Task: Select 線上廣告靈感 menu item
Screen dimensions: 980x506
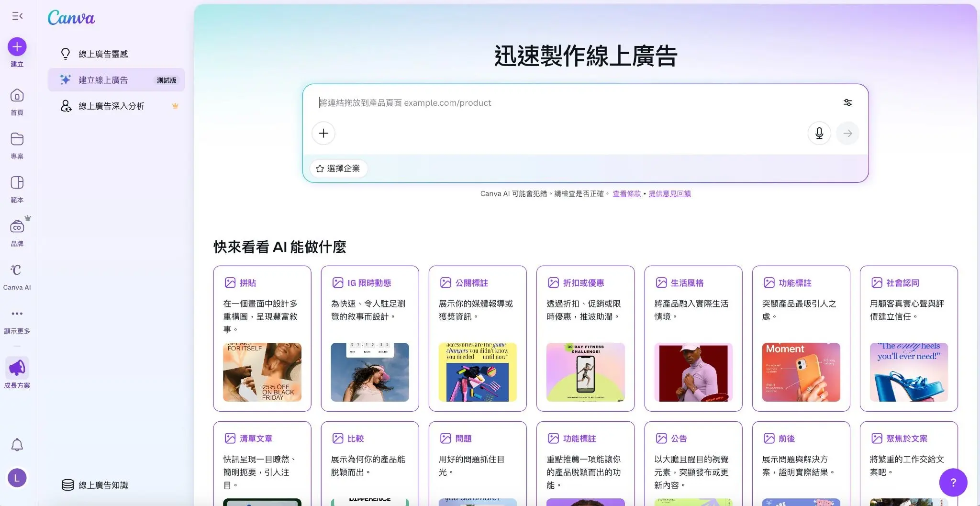Action: tap(103, 54)
